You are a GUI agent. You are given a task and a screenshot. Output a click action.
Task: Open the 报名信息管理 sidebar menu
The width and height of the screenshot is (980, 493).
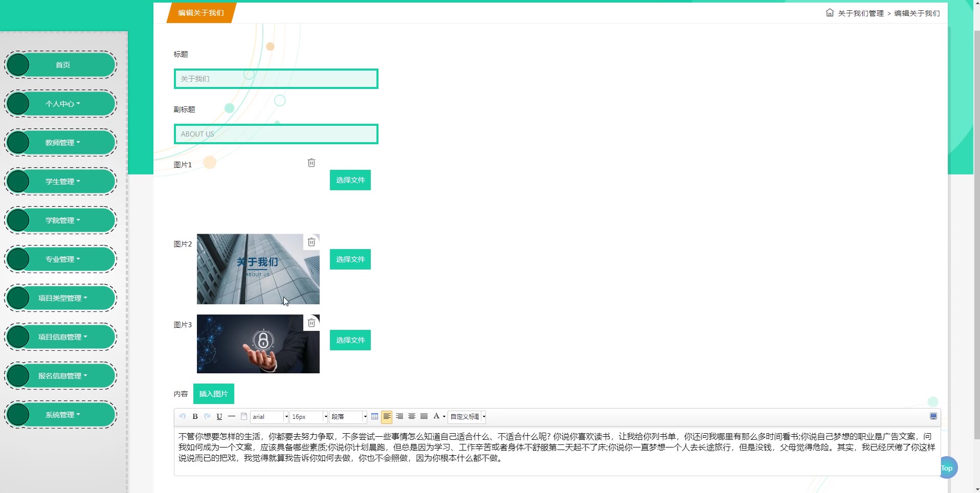61,376
